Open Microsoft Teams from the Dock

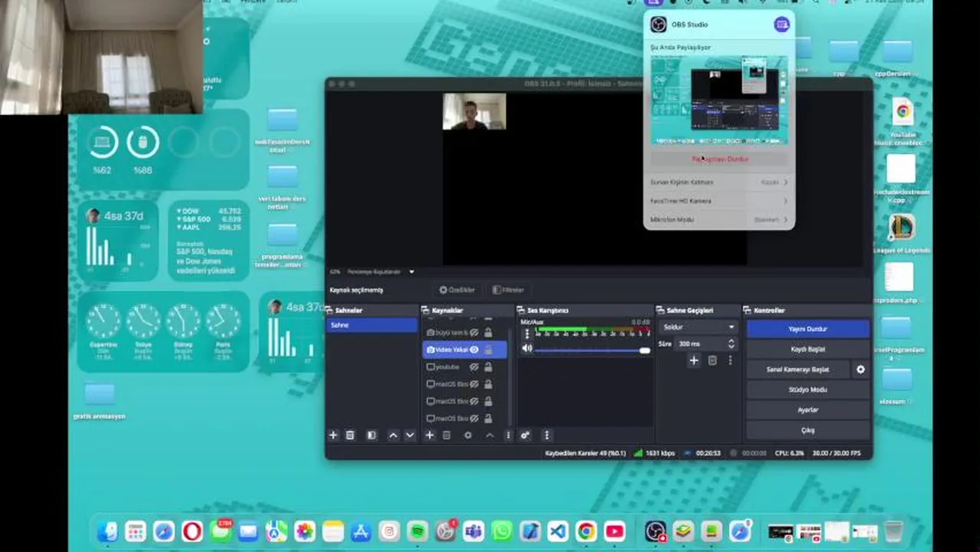pyautogui.click(x=473, y=531)
